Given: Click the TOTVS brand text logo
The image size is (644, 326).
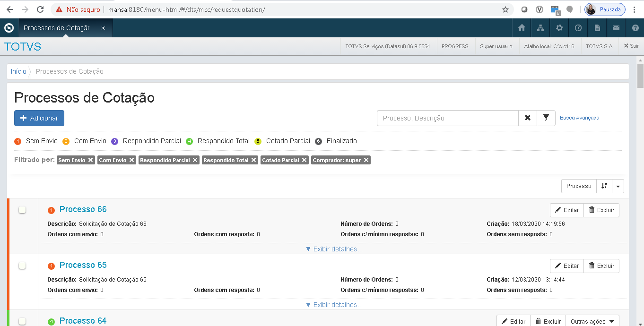Looking at the screenshot, I should click(x=22, y=46).
